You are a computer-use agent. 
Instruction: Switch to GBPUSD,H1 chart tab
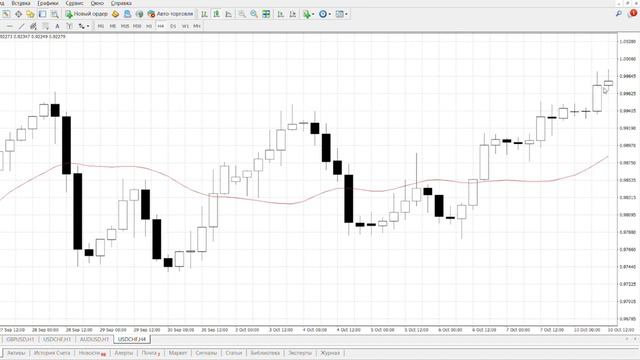click(20, 339)
